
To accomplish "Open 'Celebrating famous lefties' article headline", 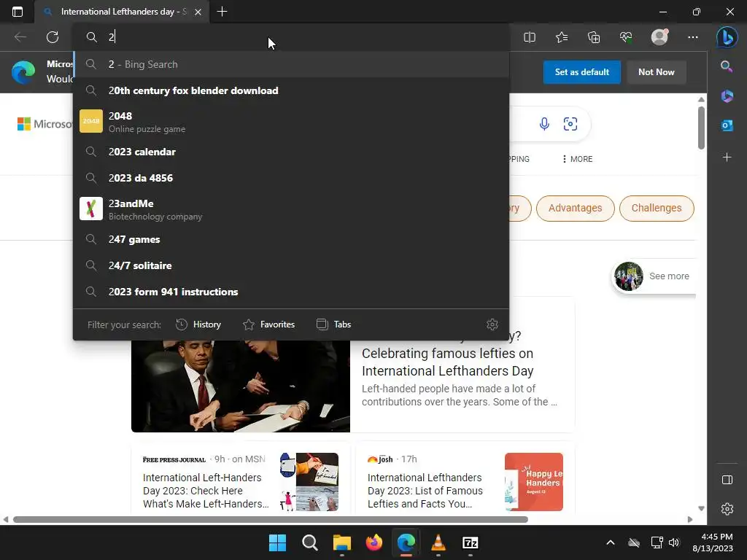I will (447, 362).
